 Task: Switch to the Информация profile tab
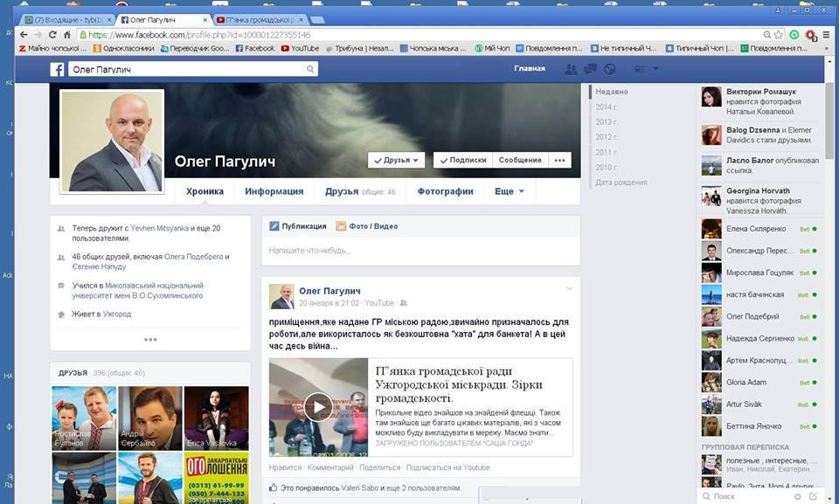point(274,191)
